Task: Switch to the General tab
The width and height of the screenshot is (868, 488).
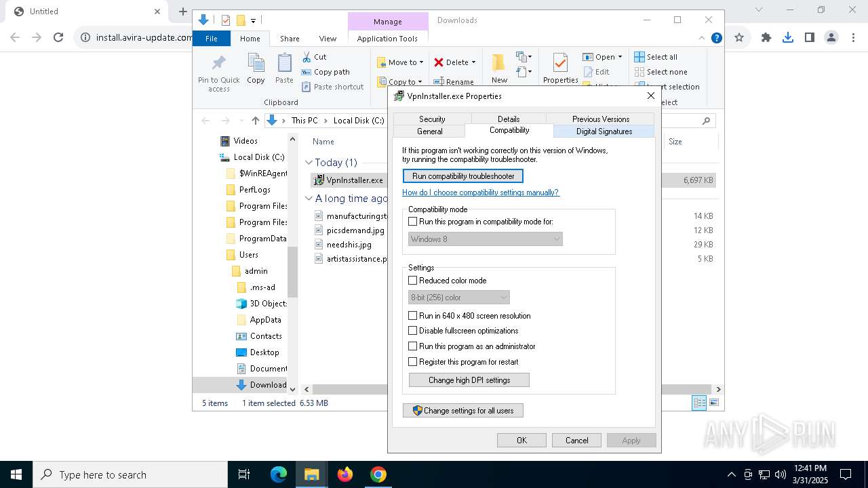Action: point(429,131)
